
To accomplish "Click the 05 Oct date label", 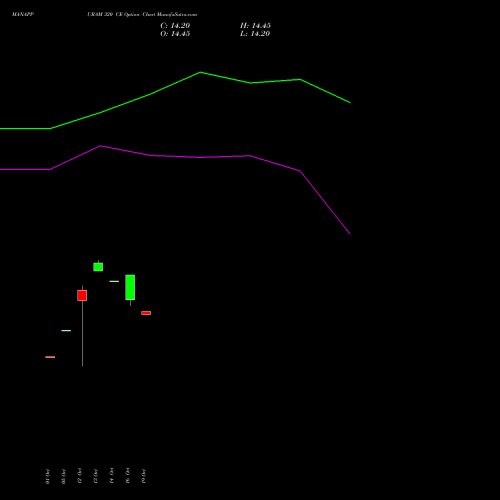I will (x=63, y=476).
